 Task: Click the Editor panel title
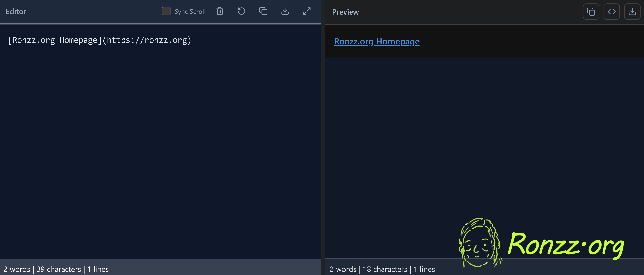coord(16,11)
